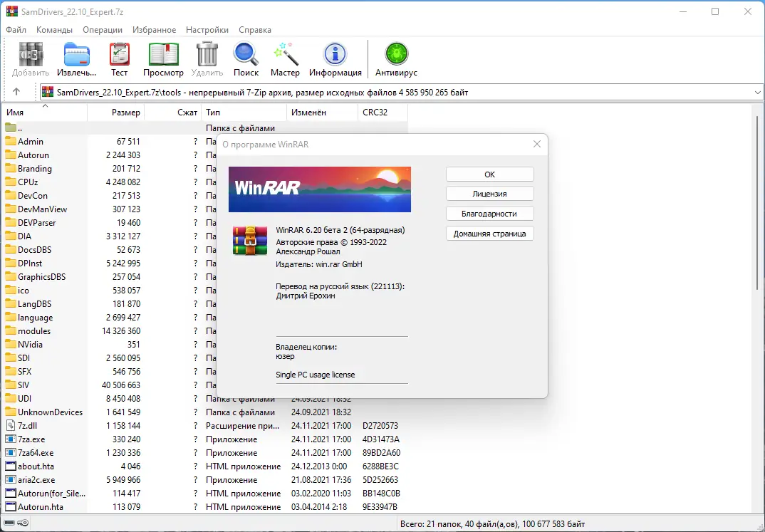Click status bar total 100 677 583 байт
Image resolution: width=765 pixels, height=532 pixels.
point(553,524)
